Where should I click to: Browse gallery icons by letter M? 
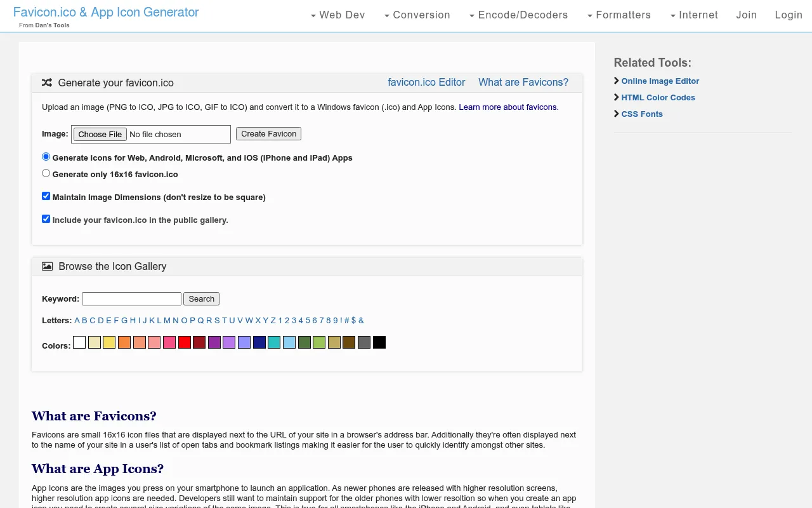(167, 320)
